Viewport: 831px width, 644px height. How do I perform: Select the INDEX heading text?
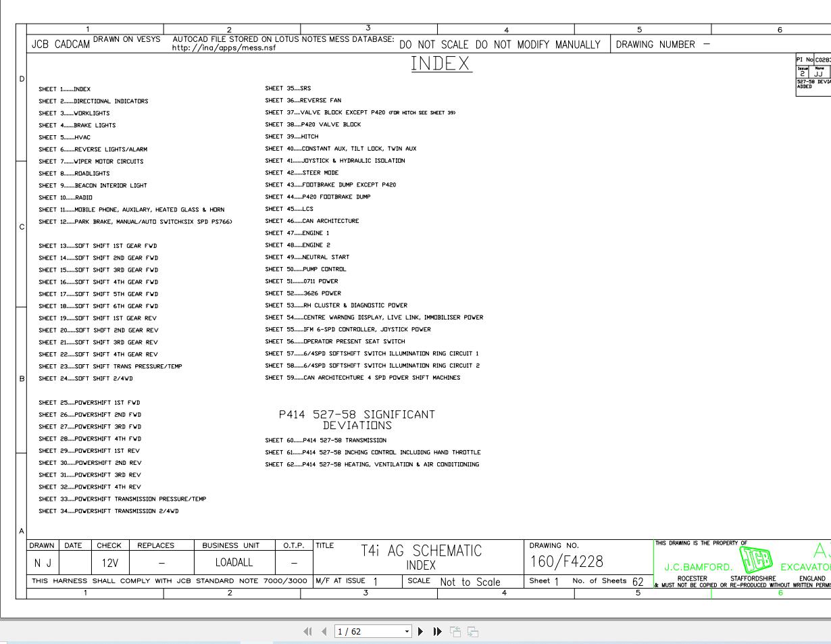(441, 64)
